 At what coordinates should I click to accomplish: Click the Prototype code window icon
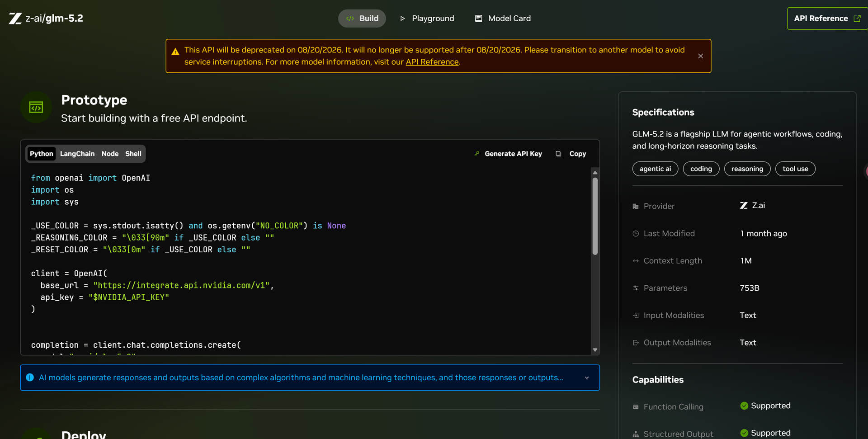(36, 107)
